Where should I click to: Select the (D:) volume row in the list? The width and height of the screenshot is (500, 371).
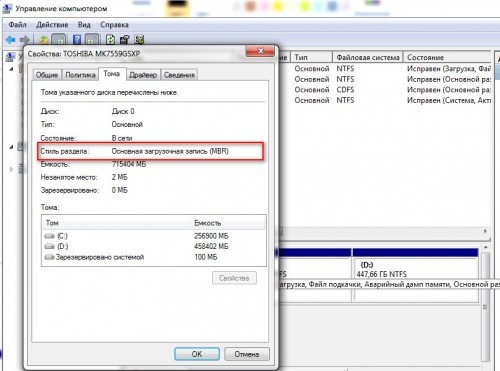click(154, 246)
